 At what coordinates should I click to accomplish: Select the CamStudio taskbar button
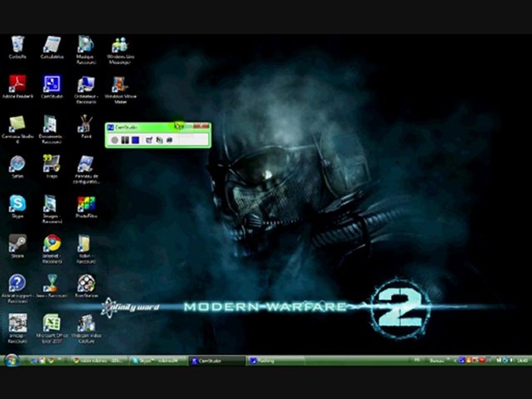pos(217,361)
